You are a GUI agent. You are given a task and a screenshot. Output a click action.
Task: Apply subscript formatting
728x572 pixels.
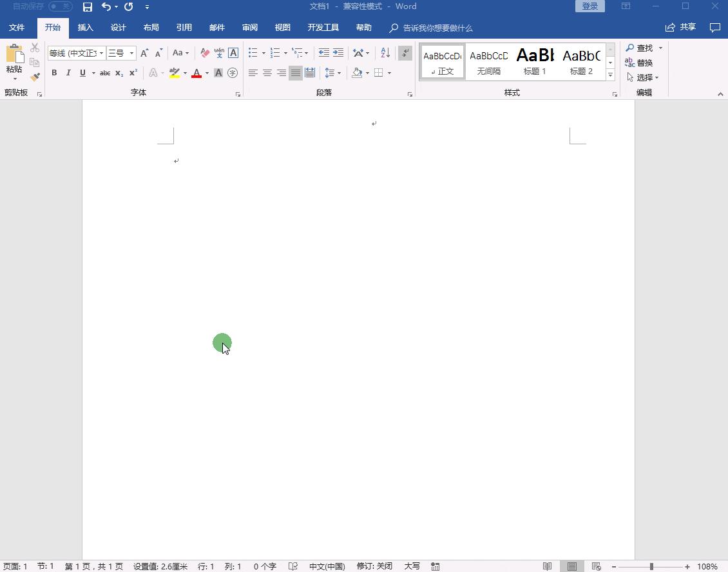[x=119, y=73]
